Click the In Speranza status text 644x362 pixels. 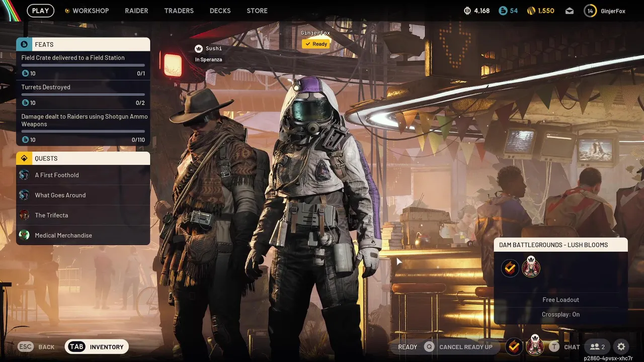click(208, 59)
